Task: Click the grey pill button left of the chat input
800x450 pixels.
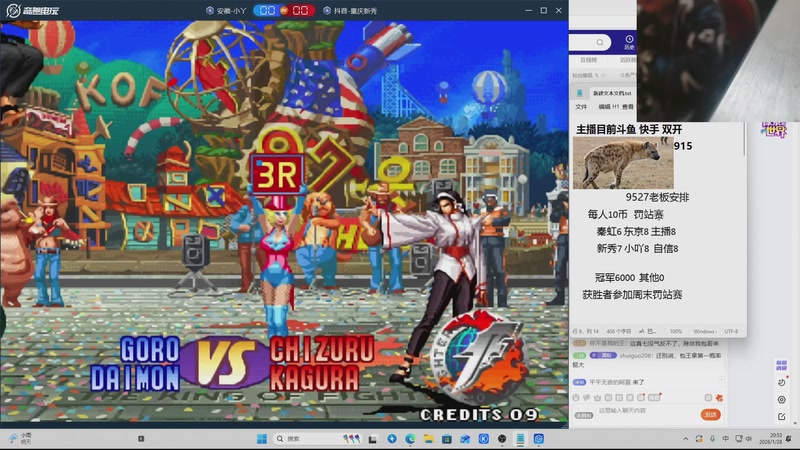Action: [584, 415]
